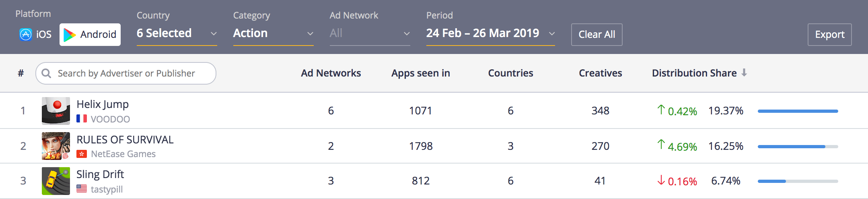The width and height of the screenshot is (868, 199).
Task: Click the 16.25% distribution share value
Action: click(x=726, y=146)
